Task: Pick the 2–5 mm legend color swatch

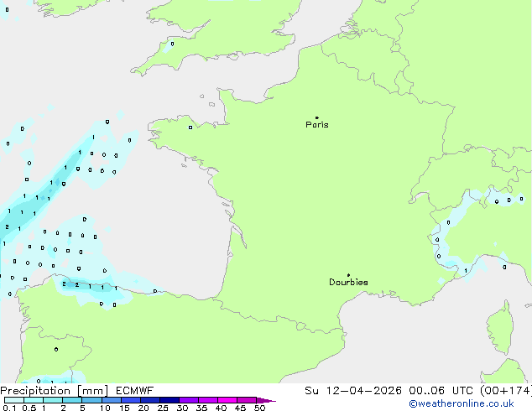Action: point(72,400)
